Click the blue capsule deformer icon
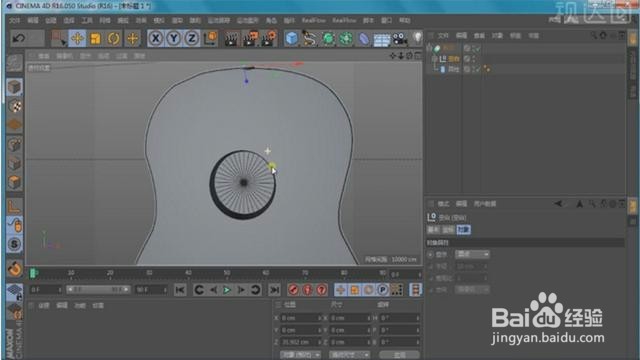This screenshot has height=360, width=640. [364, 39]
